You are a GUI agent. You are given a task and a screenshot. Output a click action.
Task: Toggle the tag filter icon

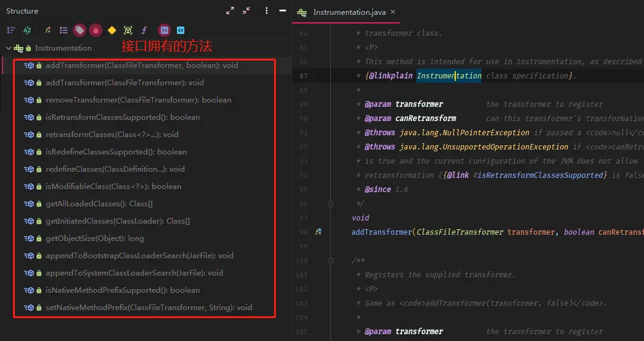click(x=80, y=30)
